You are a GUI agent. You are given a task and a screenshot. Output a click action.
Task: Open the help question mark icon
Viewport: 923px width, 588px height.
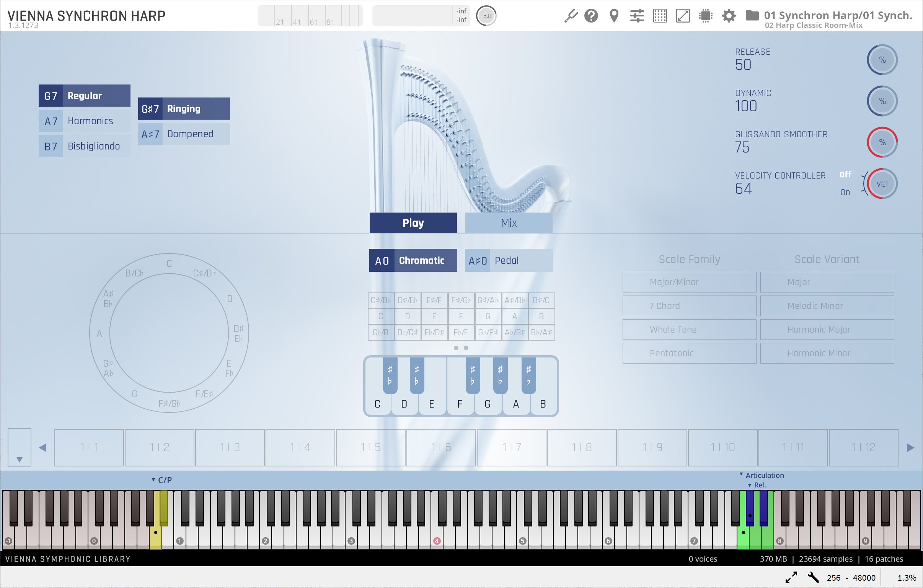591,16
